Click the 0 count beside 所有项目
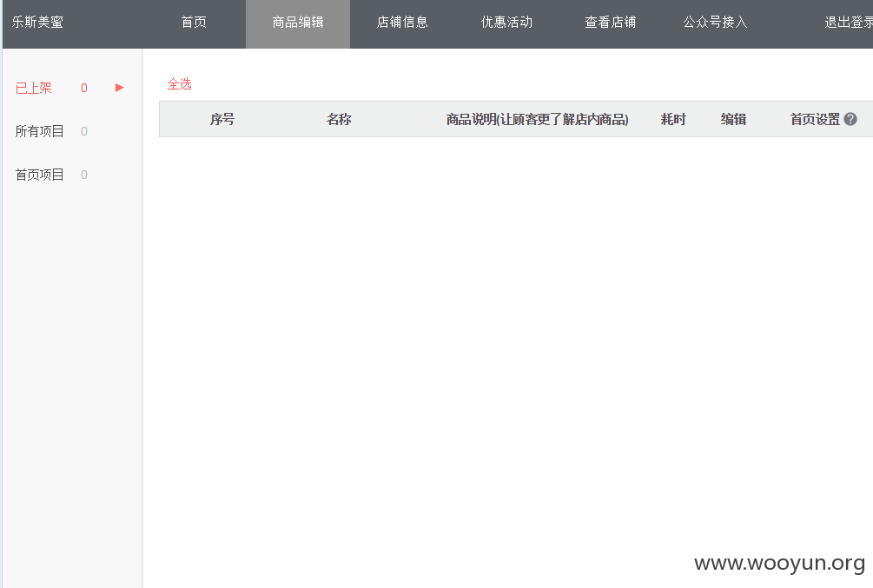This screenshot has height=588, width=873. click(x=84, y=131)
